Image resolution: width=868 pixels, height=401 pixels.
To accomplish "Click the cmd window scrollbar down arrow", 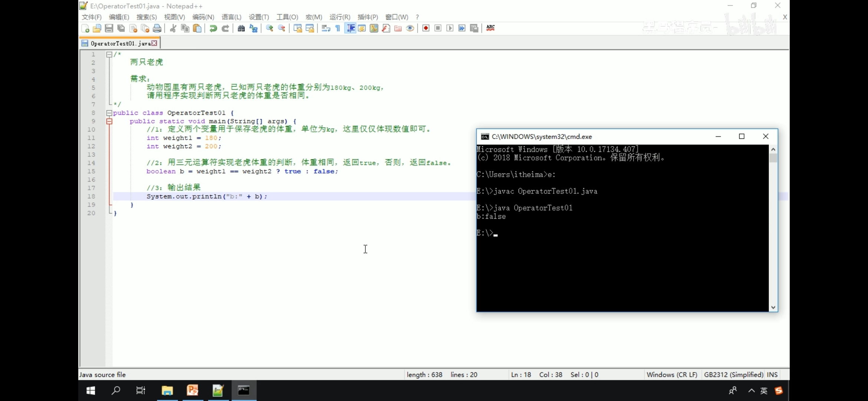I will click(x=773, y=307).
